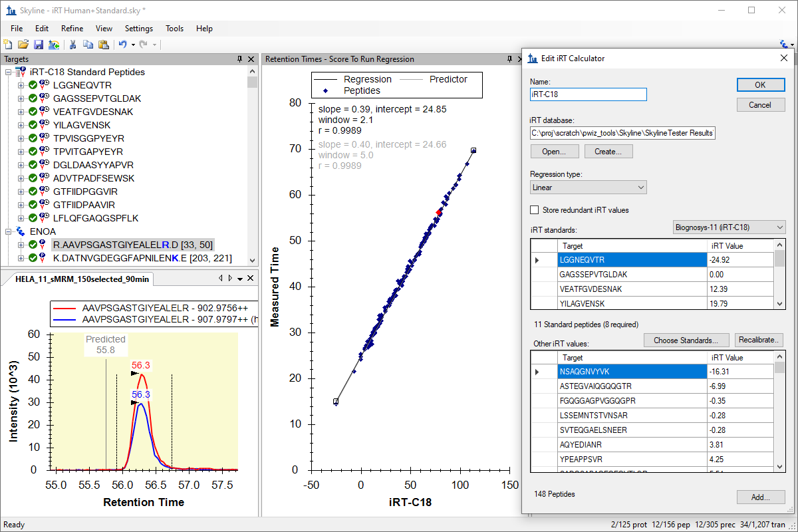Click the Paste clipboard icon

click(x=103, y=45)
